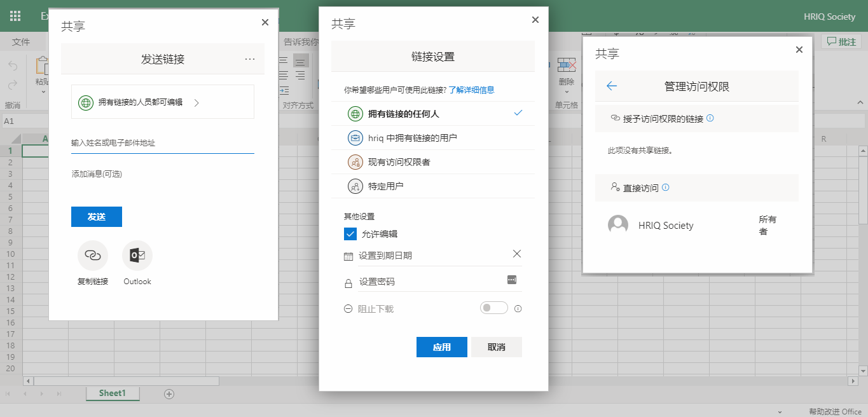The image size is (868, 417).
Task: Click the name or email input field
Action: [x=162, y=143]
